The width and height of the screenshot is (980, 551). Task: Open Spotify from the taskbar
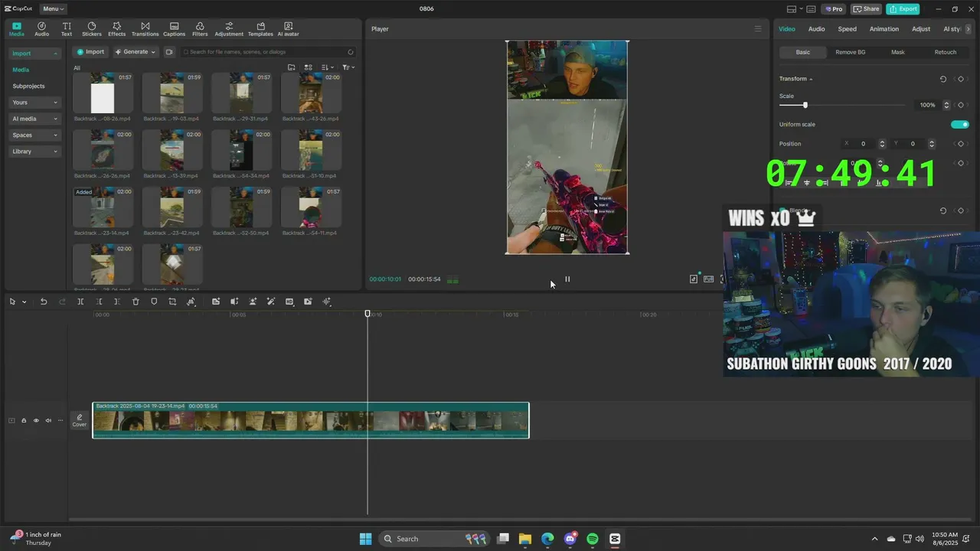tap(593, 539)
